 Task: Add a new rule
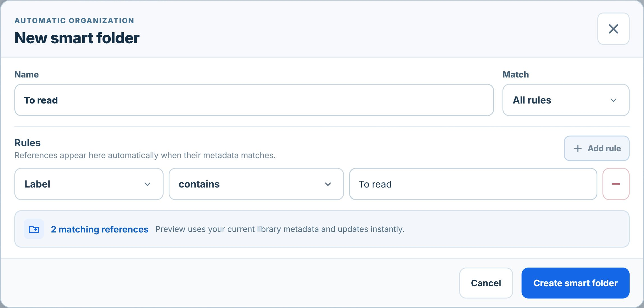click(597, 148)
